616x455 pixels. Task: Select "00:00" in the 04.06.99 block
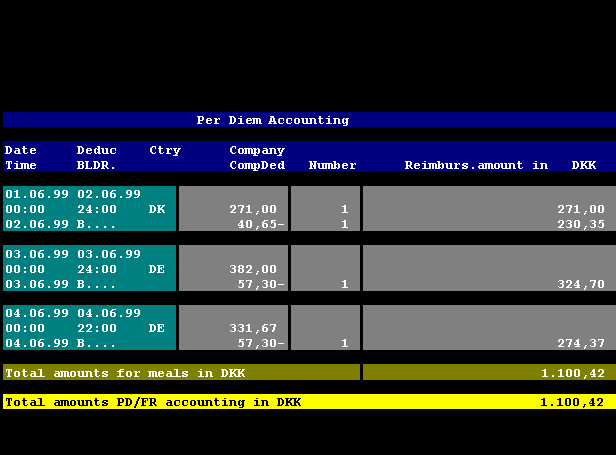tap(25, 328)
